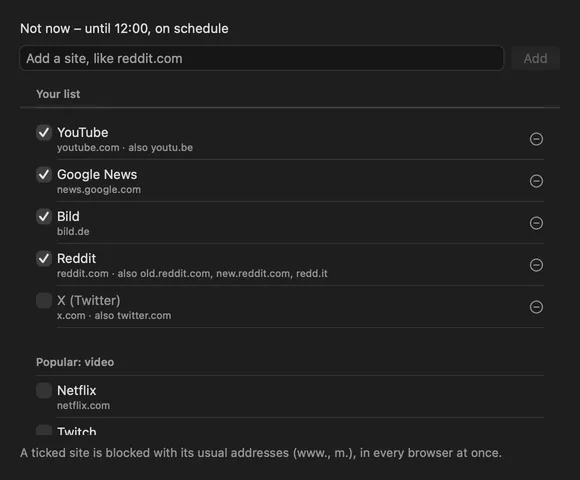Image resolution: width=580 pixels, height=480 pixels.
Task: Click the ticked site blocked footnote
Action: click(261, 453)
